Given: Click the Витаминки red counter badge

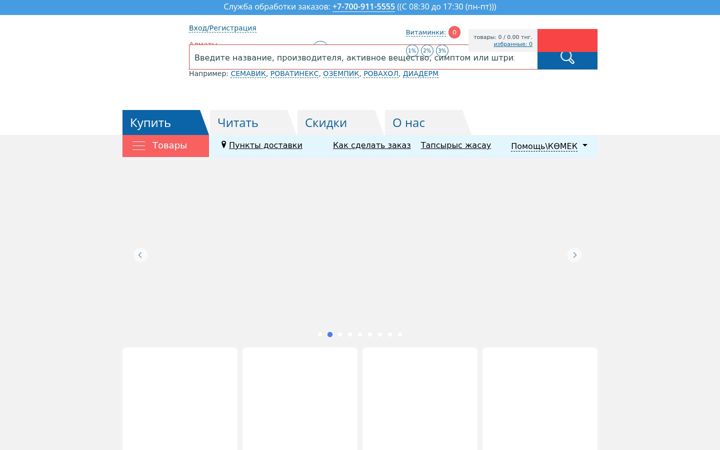Looking at the screenshot, I should pos(454,32).
